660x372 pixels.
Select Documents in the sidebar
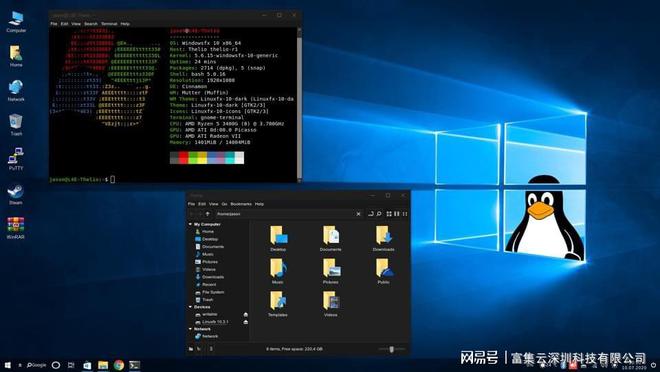(x=209, y=247)
